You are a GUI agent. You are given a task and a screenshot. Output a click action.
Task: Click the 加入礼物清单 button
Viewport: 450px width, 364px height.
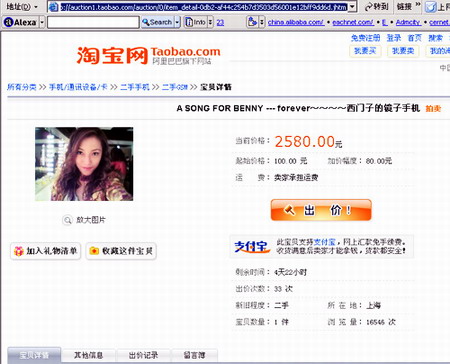(46, 251)
